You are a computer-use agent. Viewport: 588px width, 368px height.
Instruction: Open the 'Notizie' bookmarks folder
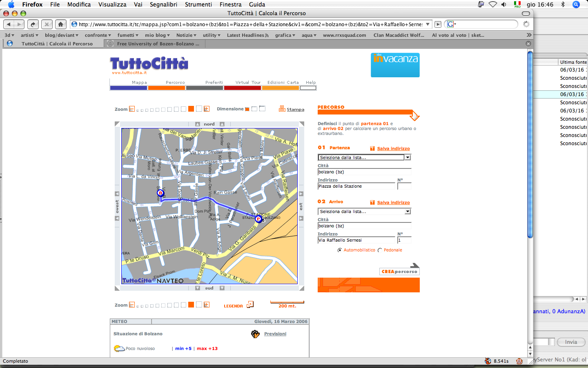[x=186, y=35]
